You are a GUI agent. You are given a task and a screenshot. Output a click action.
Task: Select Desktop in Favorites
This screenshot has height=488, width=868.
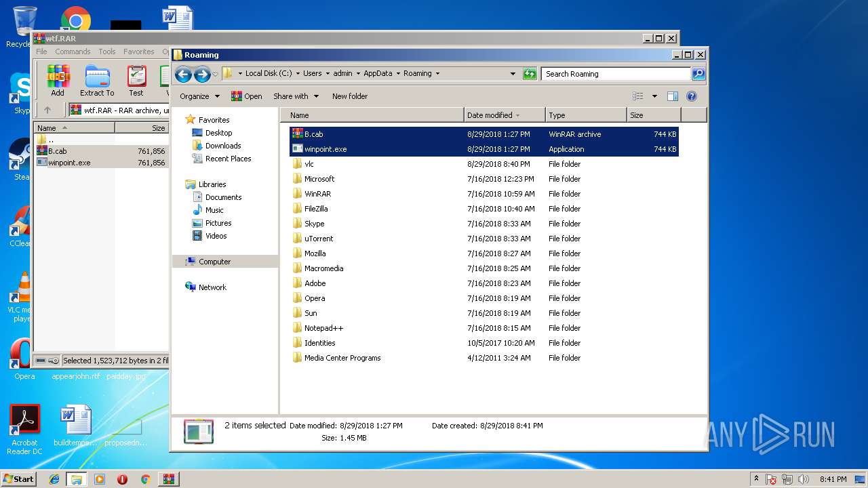click(218, 133)
